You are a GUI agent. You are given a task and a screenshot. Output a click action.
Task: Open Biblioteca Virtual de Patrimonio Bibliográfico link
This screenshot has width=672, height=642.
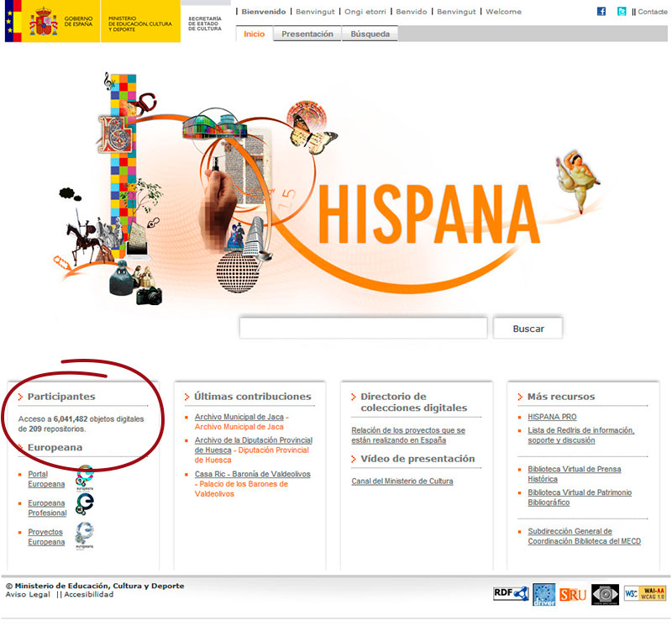[580, 497]
